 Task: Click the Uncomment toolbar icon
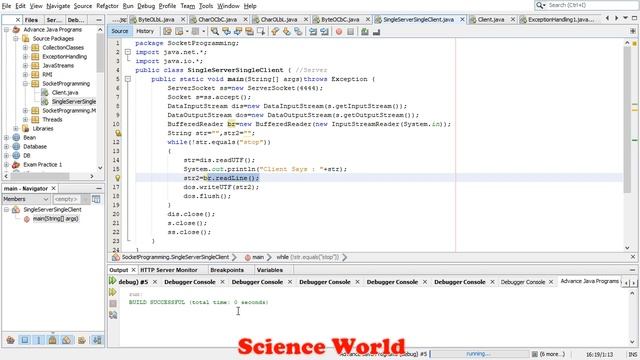coord(376,31)
